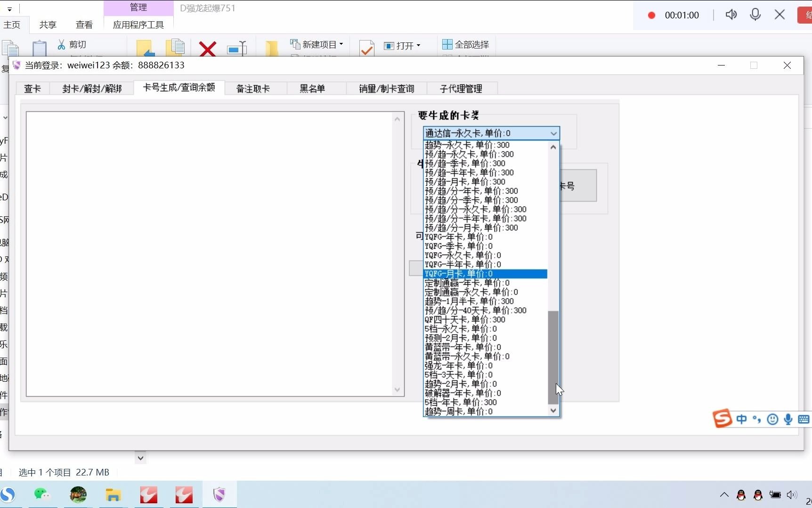
Task: Collapse the card type combo box 通达信-永久卡
Action: pos(553,133)
